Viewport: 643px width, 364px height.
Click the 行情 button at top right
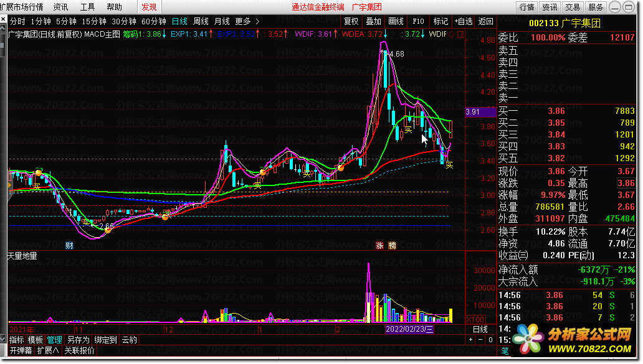tap(526, 7)
